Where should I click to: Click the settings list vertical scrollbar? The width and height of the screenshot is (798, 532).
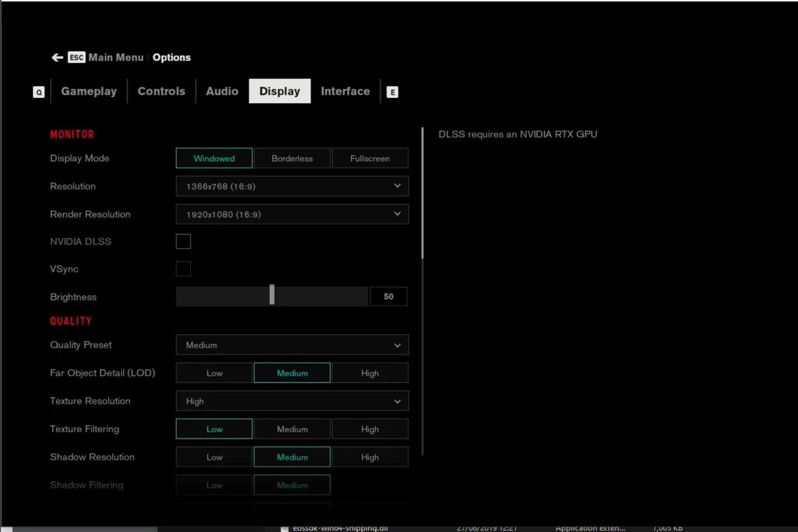click(422, 193)
